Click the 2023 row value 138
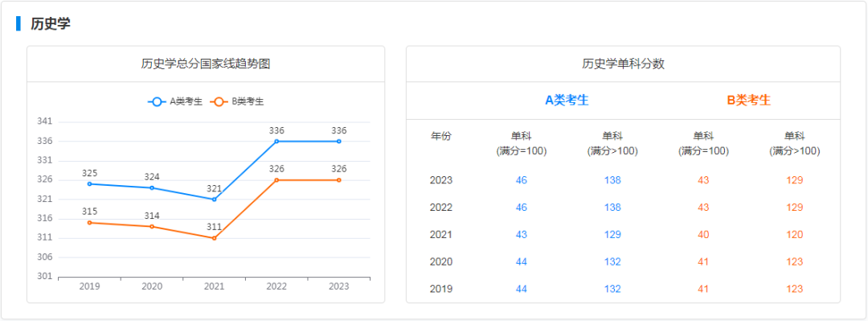 [612, 180]
